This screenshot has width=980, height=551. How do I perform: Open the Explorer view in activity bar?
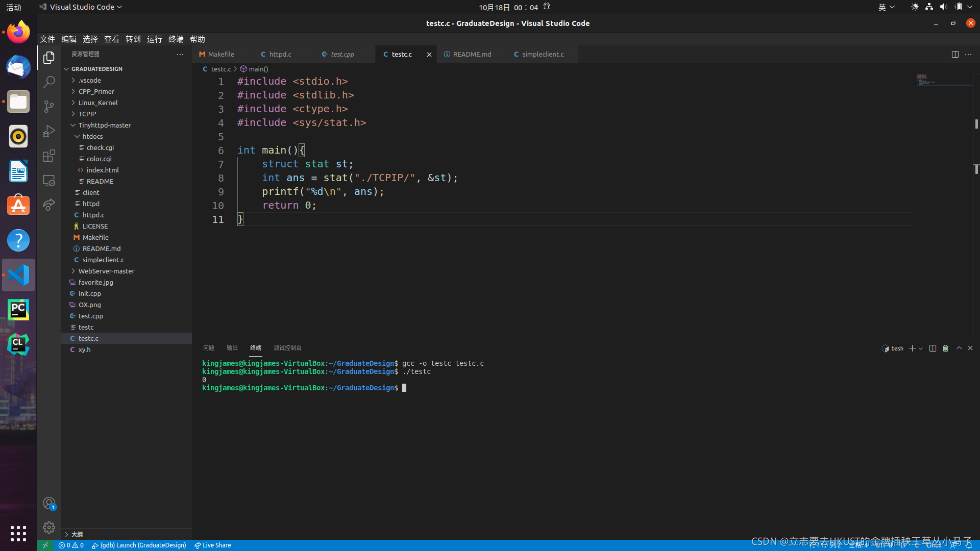pyautogui.click(x=49, y=58)
